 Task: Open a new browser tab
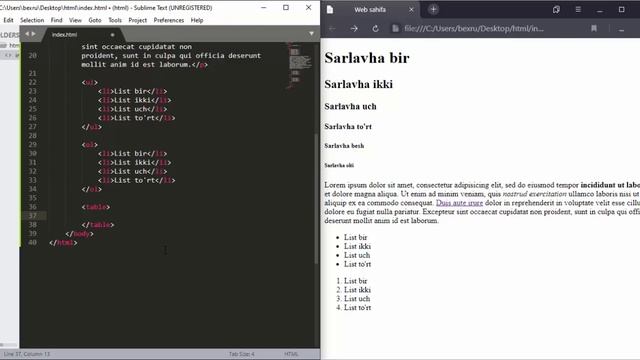[x=433, y=9]
